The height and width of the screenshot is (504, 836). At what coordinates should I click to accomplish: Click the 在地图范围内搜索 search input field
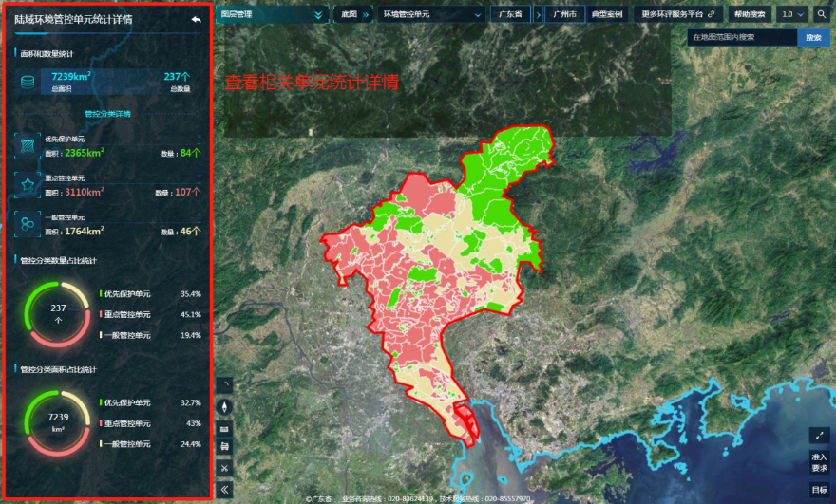pos(742,38)
